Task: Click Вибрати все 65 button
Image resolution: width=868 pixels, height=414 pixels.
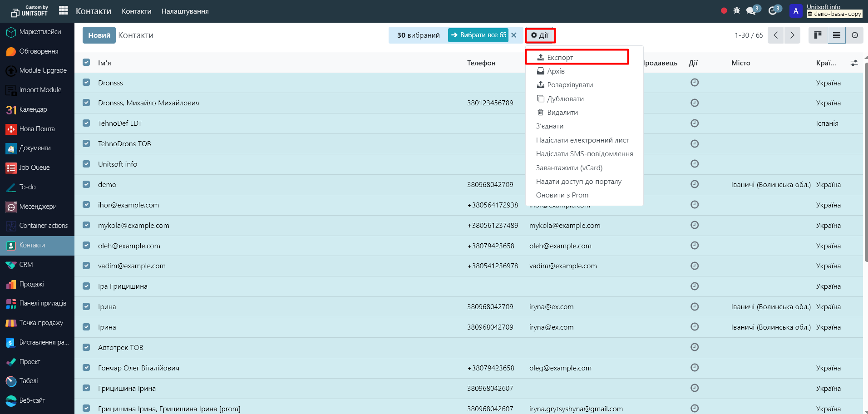Action: [478, 35]
